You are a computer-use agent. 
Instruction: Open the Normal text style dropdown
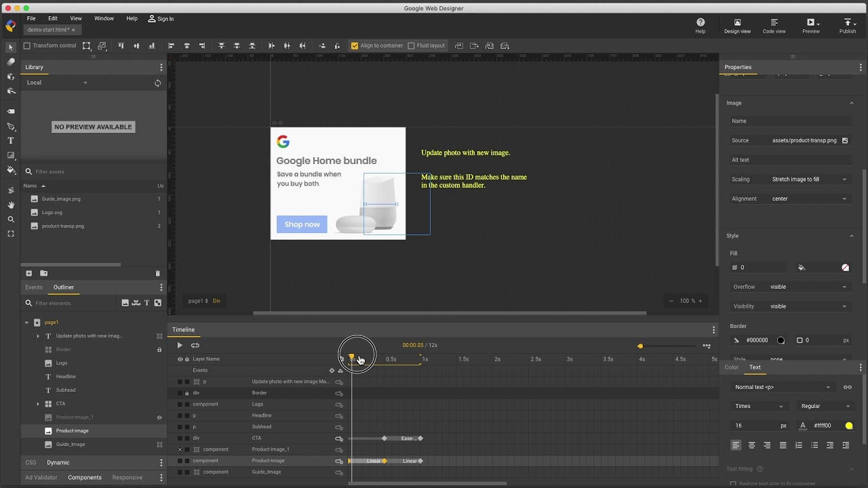[783, 387]
